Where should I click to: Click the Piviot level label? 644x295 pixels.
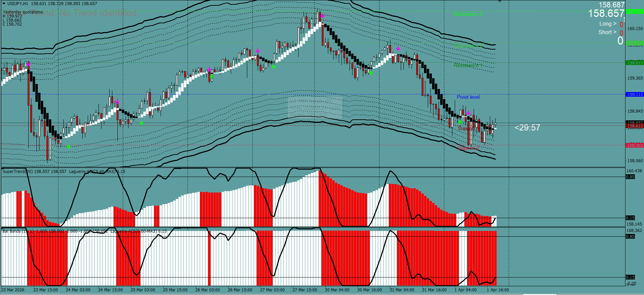(468, 97)
